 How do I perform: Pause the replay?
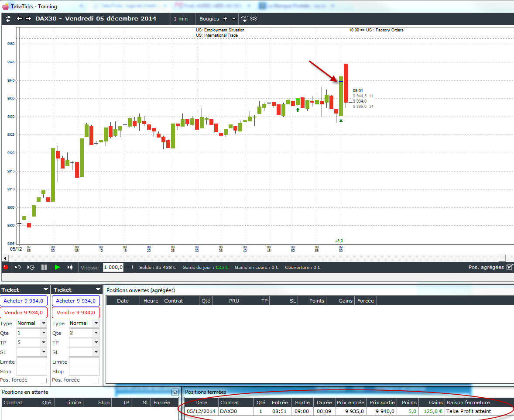pyautogui.click(x=44, y=267)
